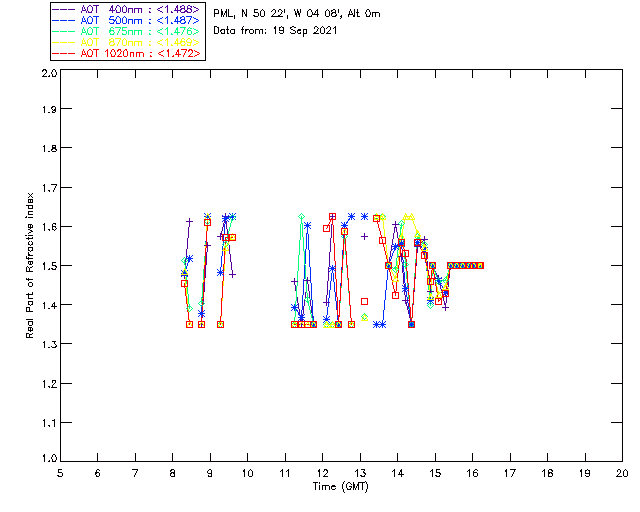Viewport: 640px width, 512px height.
Task: Click the y-axis value 1.6
Action: [49, 227]
